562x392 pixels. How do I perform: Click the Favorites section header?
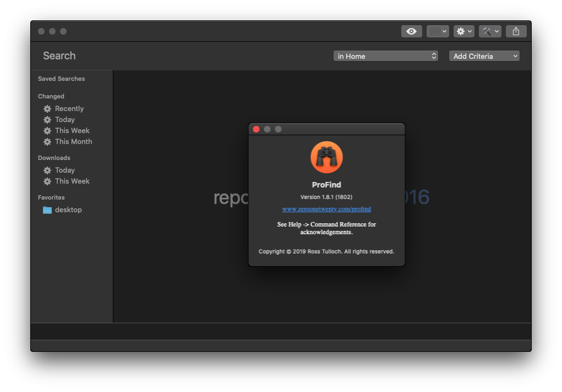51,197
